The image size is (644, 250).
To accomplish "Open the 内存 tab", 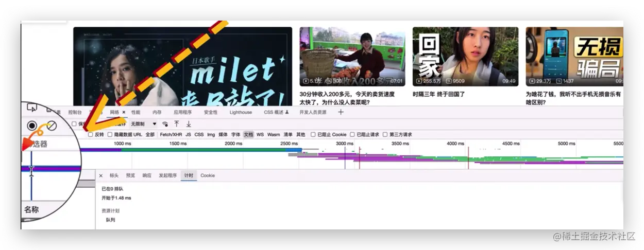I will [157, 112].
